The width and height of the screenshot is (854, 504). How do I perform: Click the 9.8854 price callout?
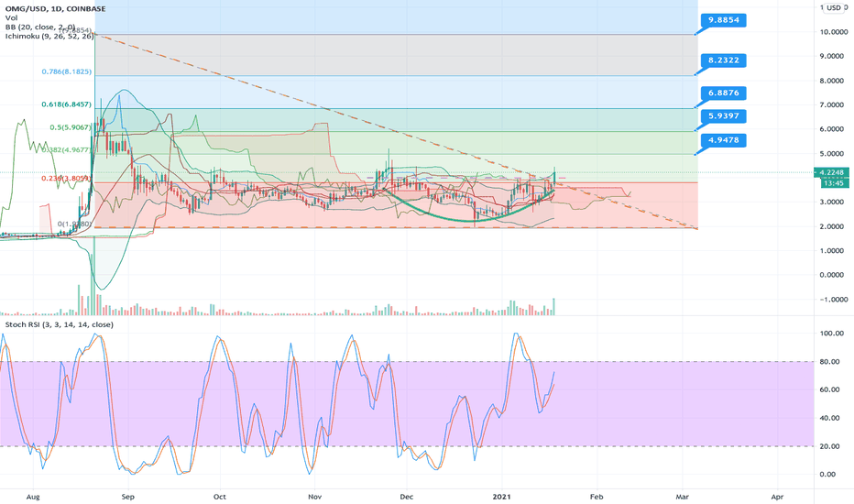[x=723, y=20]
